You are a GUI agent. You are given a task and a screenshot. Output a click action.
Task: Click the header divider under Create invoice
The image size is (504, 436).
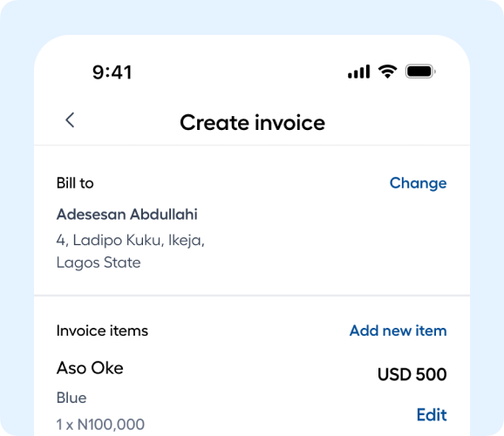[x=252, y=145]
